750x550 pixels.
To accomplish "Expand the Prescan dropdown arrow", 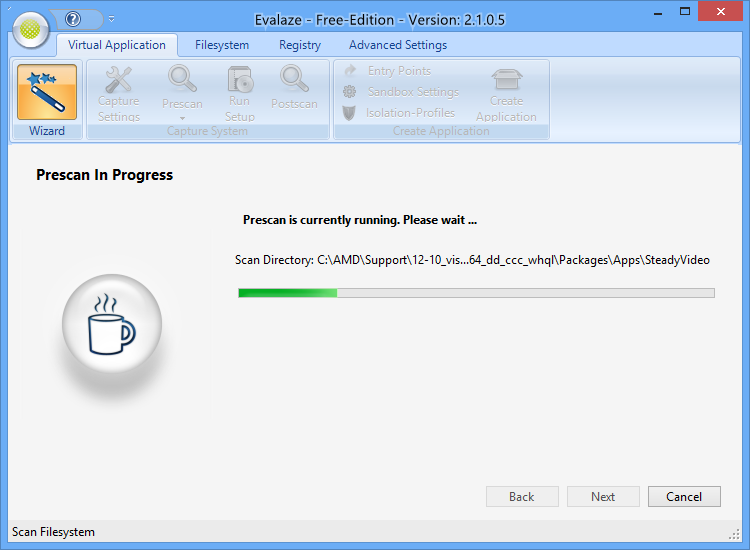I will tap(182, 118).
